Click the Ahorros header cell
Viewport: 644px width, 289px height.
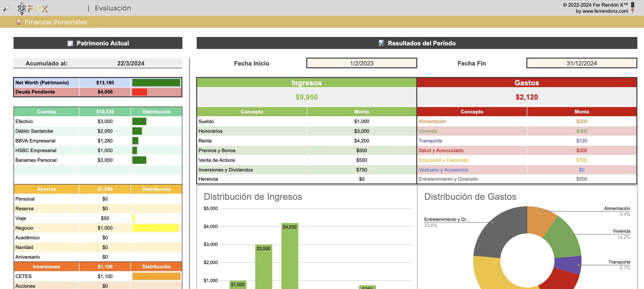pos(46,189)
